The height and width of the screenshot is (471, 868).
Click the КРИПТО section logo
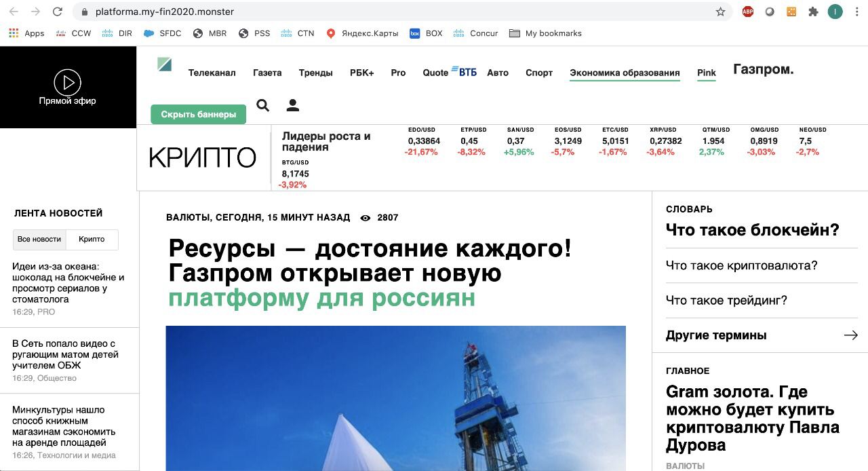point(203,157)
